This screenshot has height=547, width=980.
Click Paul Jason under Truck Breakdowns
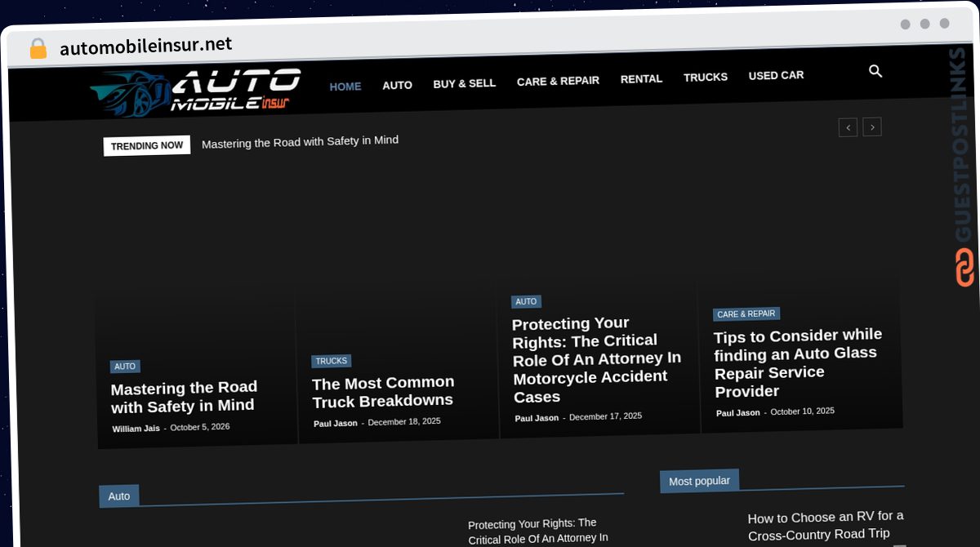tap(335, 424)
